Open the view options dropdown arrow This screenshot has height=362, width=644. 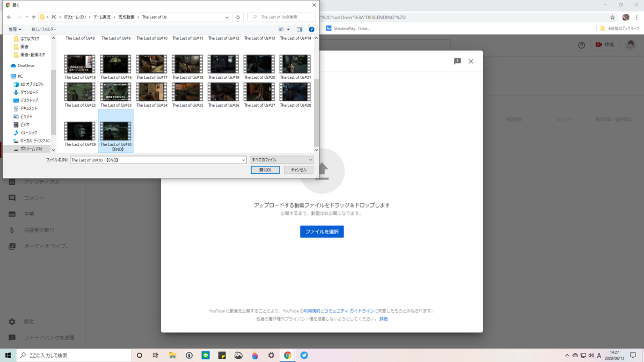288,29
